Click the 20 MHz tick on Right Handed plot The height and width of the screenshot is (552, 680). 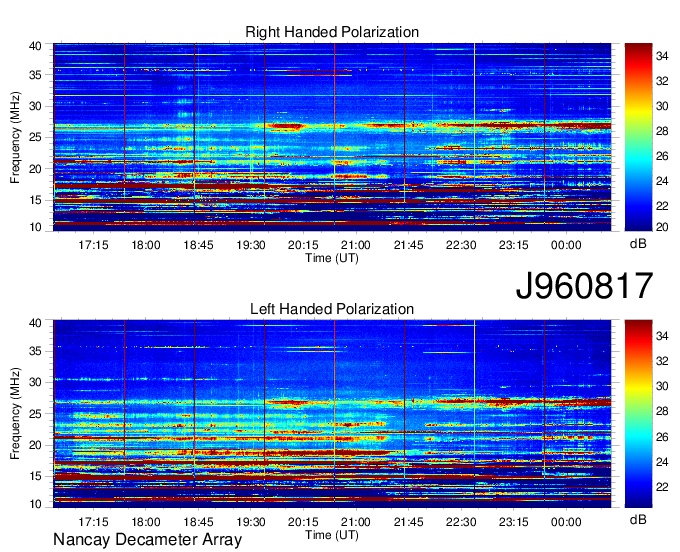(x=35, y=169)
